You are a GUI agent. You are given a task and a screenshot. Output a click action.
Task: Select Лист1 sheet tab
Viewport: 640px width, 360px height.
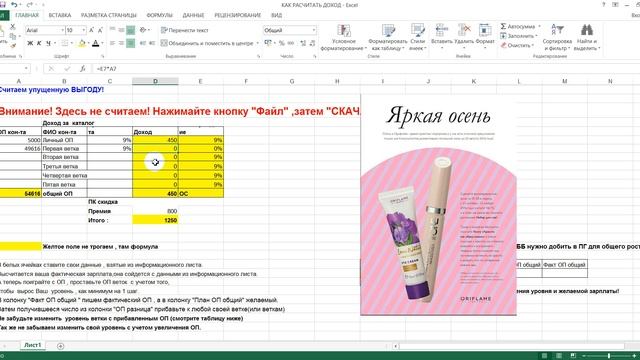click(x=33, y=345)
